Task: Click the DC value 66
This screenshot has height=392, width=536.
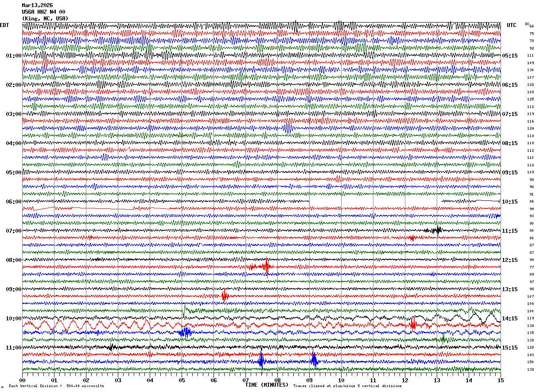Action: [x=532, y=26]
